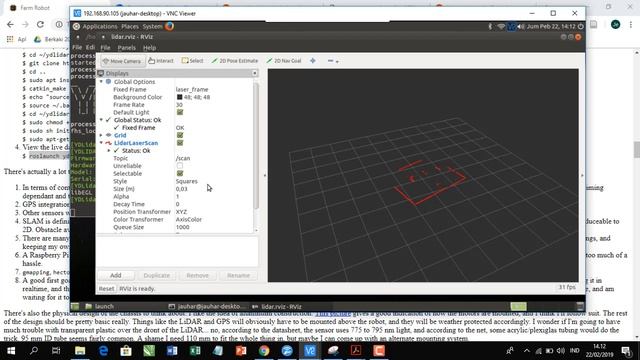This screenshot has width=640, height=360.
Task: Select the Interact tool
Action: (x=161, y=60)
